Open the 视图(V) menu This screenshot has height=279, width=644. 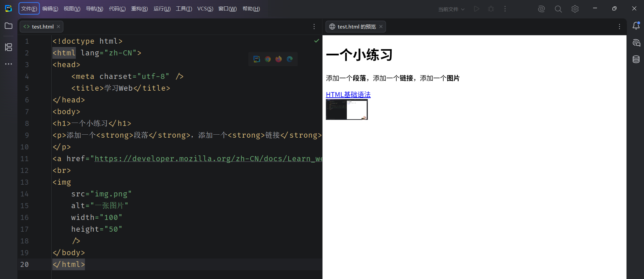point(72,9)
